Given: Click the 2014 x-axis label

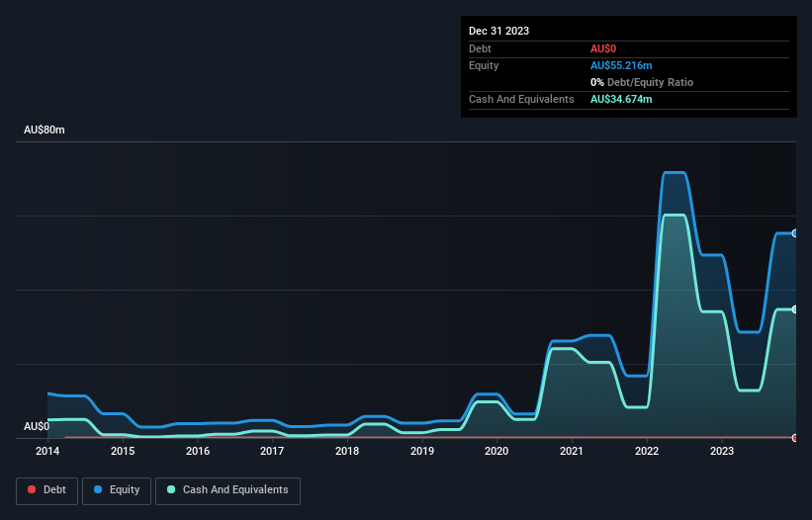Looking at the screenshot, I should click(47, 451).
